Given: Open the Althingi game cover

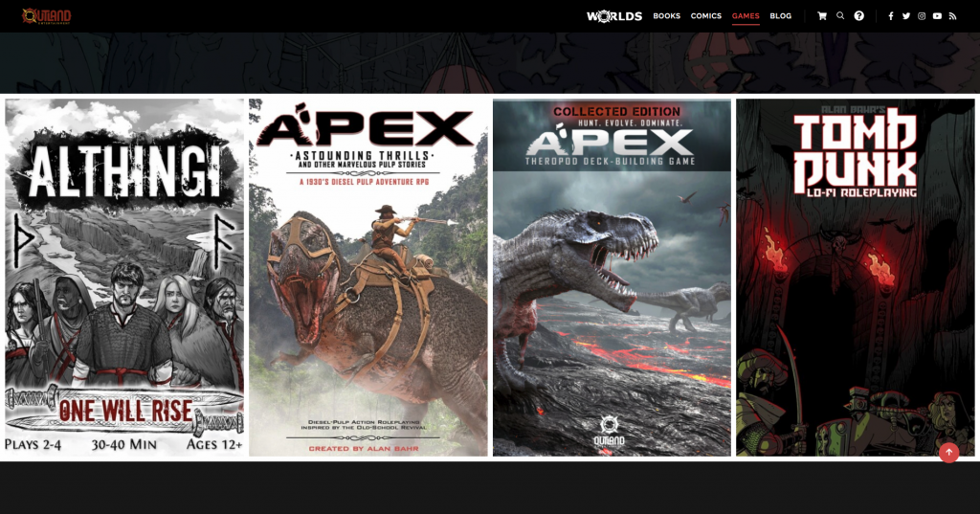Looking at the screenshot, I should coord(124,278).
